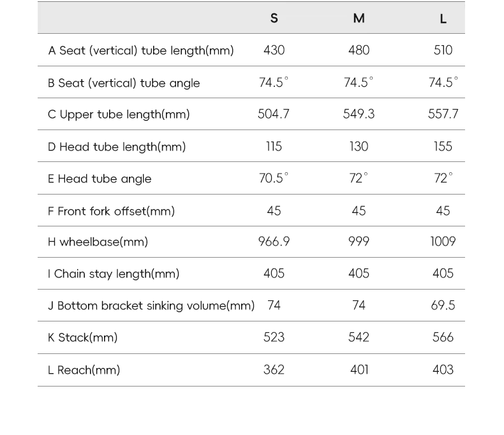Select the Seat tube angle row label
504x435 pixels.
(x=124, y=83)
